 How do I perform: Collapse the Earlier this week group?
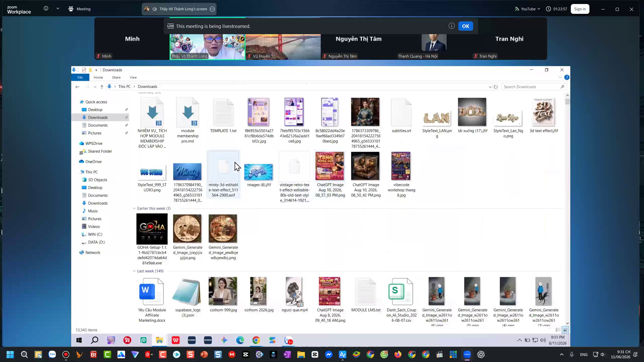tap(134, 208)
